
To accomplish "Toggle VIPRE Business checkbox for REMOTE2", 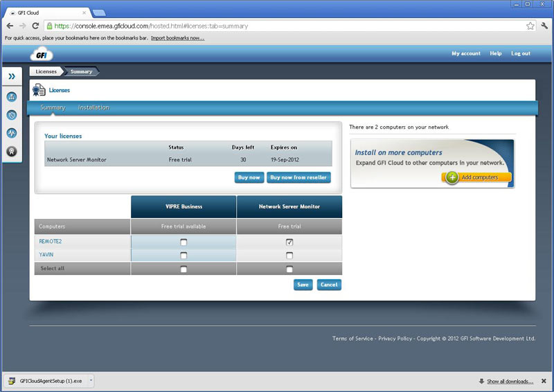I will tap(184, 242).
